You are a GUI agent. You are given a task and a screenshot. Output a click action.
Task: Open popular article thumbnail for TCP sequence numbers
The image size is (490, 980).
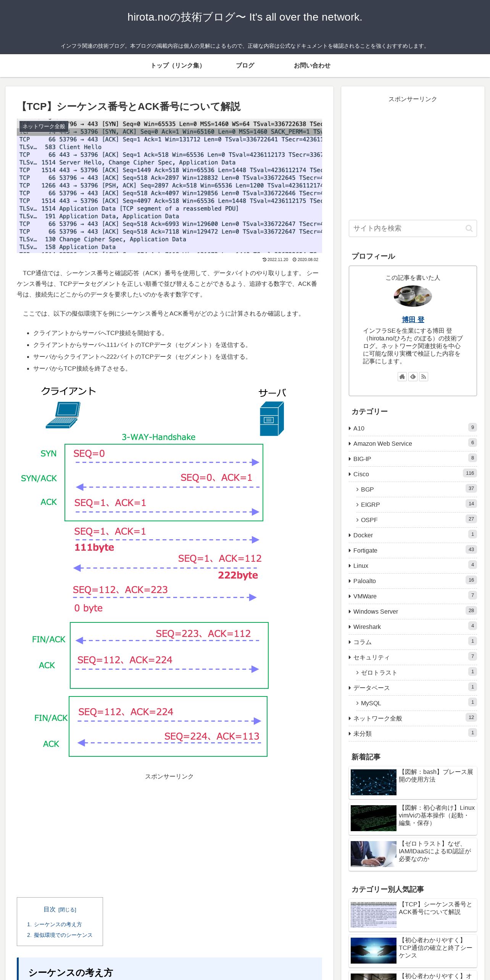[373, 915]
